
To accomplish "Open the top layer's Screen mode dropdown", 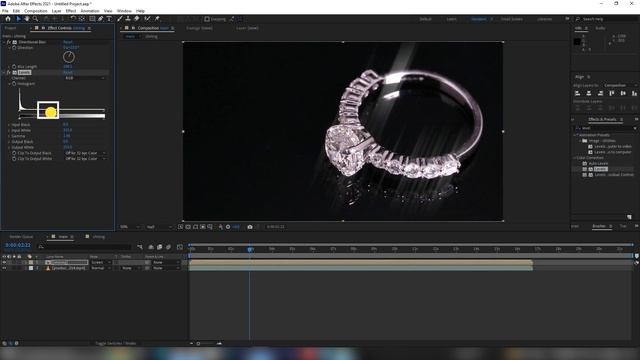I will pyautogui.click(x=100, y=262).
